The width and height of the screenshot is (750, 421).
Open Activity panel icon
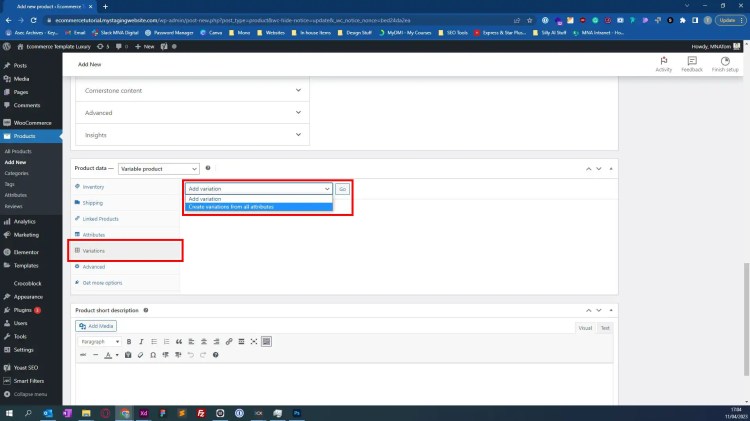[x=663, y=64]
